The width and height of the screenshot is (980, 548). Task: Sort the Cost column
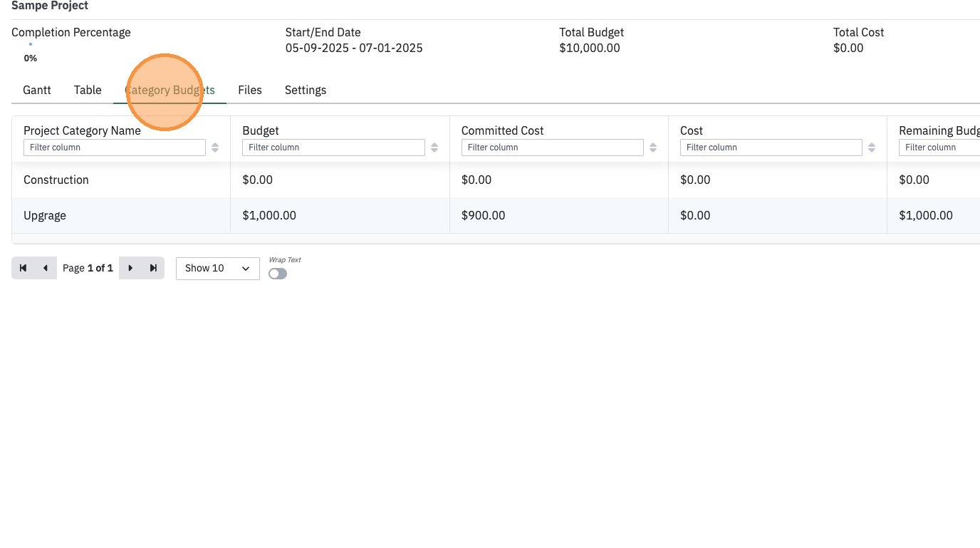pyautogui.click(x=872, y=148)
